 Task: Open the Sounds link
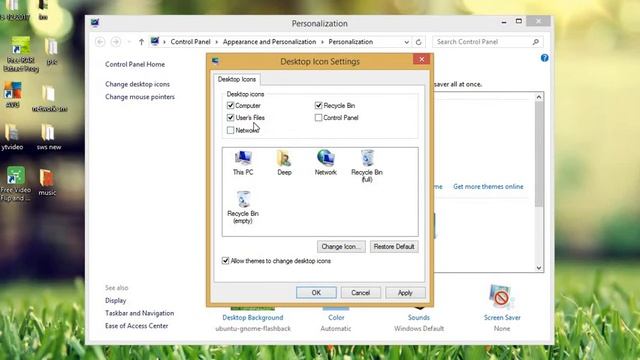pos(419,318)
